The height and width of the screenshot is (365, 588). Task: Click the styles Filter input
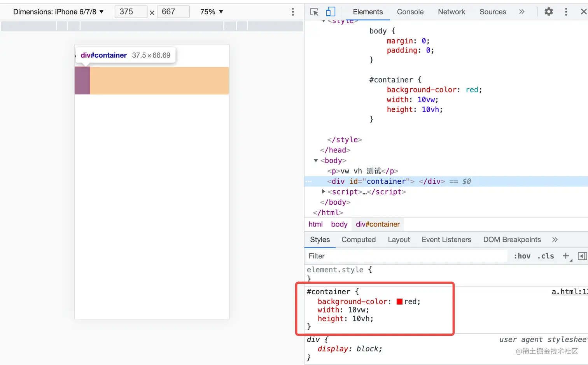pyautogui.click(x=406, y=256)
